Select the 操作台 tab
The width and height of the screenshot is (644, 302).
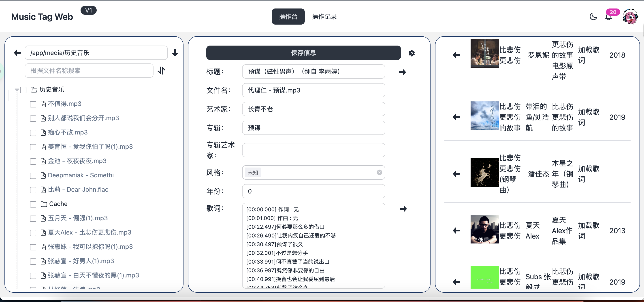click(x=288, y=17)
